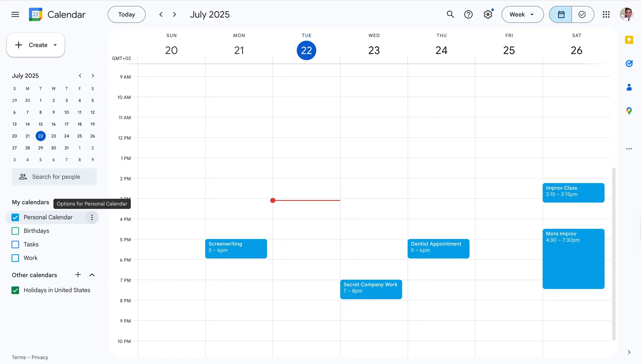Open the Week view dropdown
The height and width of the screenshot is (364, 641).
click(x=522, y=14)
